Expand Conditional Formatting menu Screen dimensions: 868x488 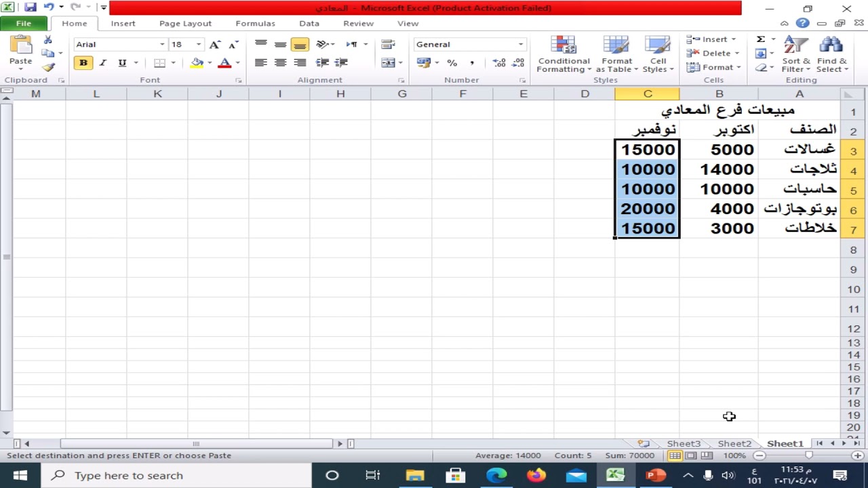point(564,54)
